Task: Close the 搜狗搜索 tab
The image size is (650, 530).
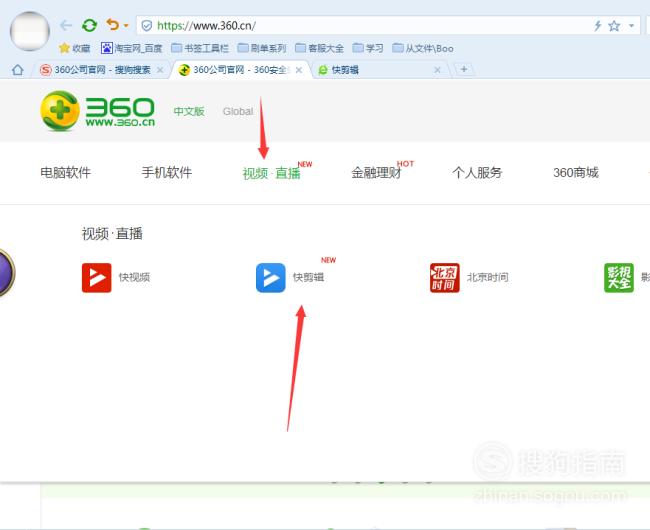Action: 160,70
